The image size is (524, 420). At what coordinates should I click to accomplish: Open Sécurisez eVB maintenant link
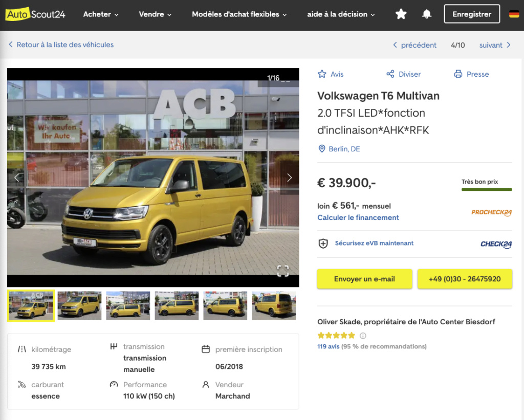(374, 243)
